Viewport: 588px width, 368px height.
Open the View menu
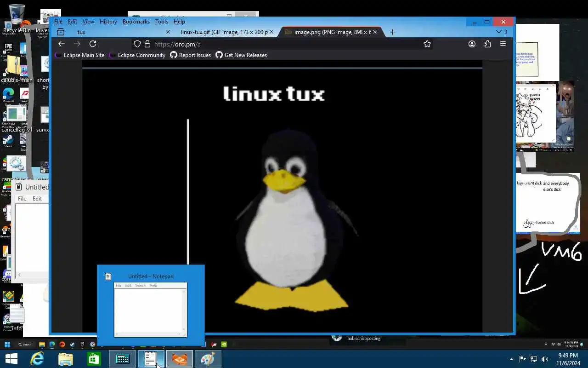tap(88, 22)
